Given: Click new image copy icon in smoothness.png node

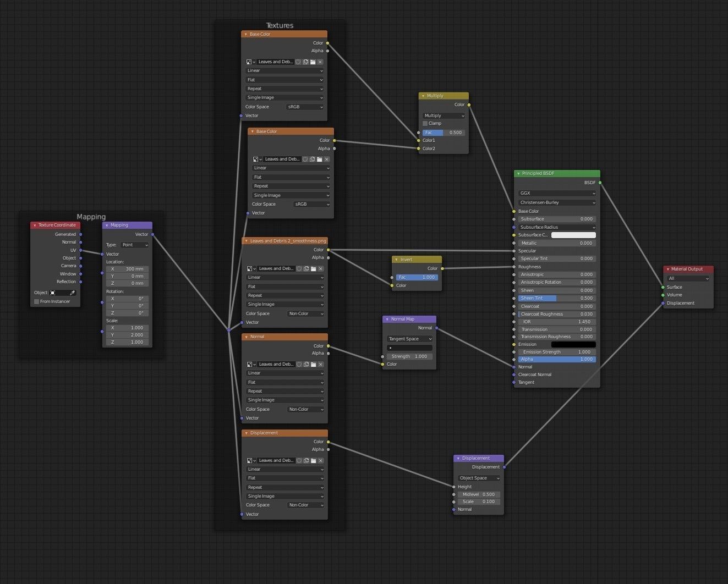Looking at the screenshot, I should click(x=306, y=268).
